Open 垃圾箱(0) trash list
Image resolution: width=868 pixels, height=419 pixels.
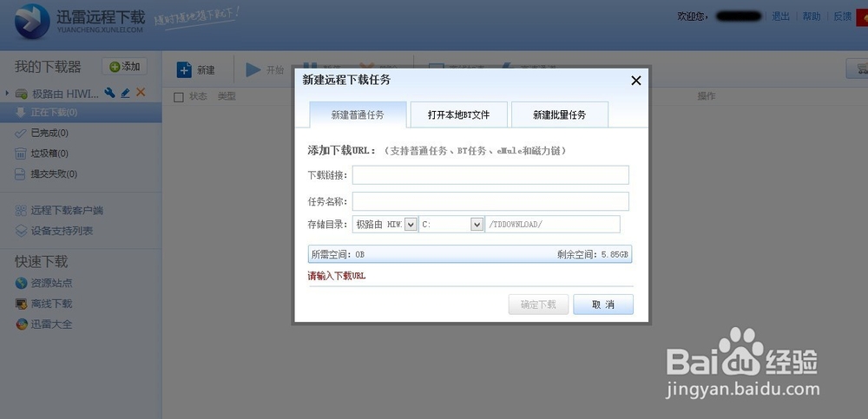(49, 154)
